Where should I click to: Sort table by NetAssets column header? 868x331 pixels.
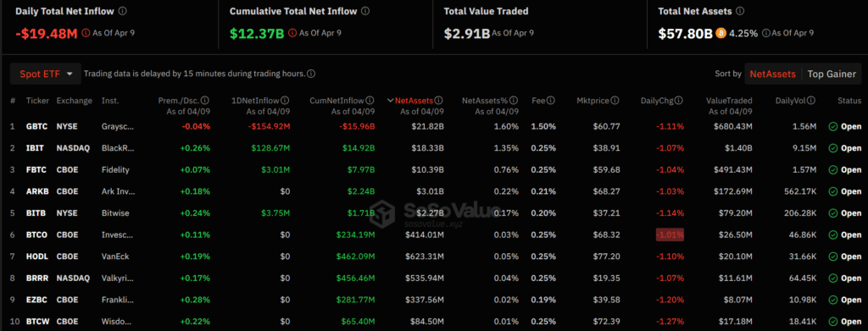tap(415, 101)
